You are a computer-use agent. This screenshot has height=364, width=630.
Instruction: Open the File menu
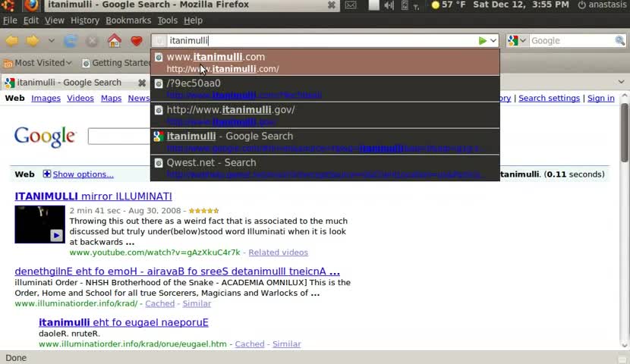[10, 20]
